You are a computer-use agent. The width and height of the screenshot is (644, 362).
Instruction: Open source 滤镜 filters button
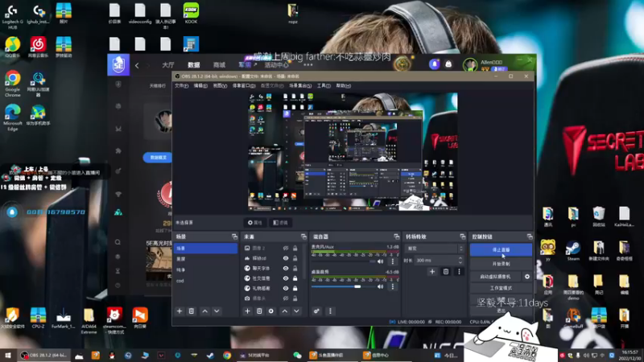pyautogui.click(x=280, y=223)
